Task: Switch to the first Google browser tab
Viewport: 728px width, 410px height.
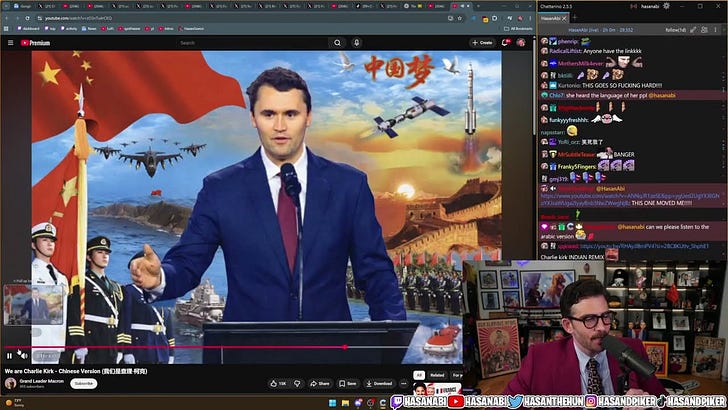Action: (x=22, y=6)
